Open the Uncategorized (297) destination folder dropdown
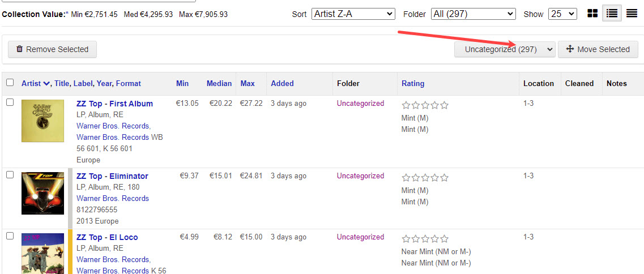This screenshot has width=644, height=274. click(x=505, y=49)
